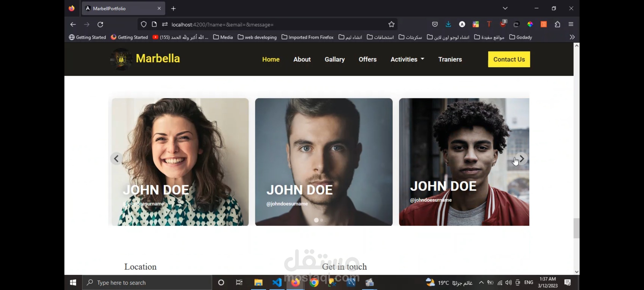Viewport: 644px width, 290px height.
Task: Go to previous trainer slide arrow
Action: pyautogui.click(x=116, y=159)
